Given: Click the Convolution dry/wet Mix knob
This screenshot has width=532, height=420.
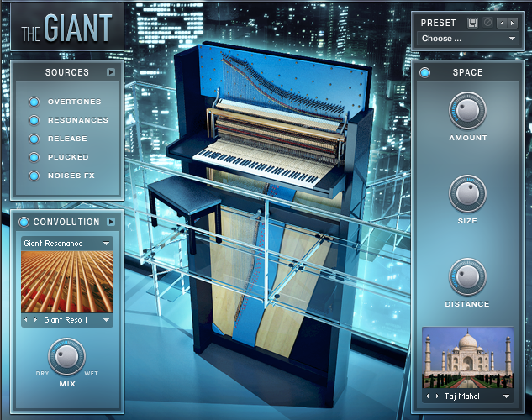Looking at the screenshot, I should (x=66, y=355).
